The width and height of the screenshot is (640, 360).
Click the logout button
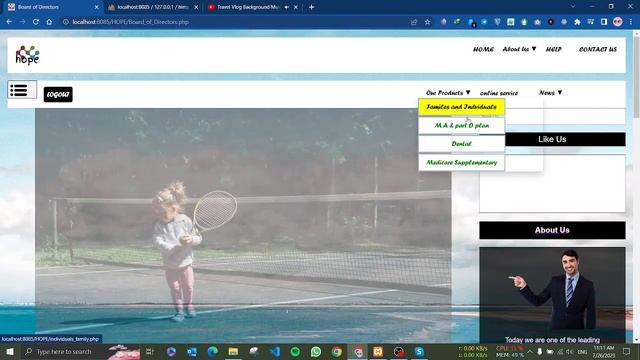click(x=58, y=94)
